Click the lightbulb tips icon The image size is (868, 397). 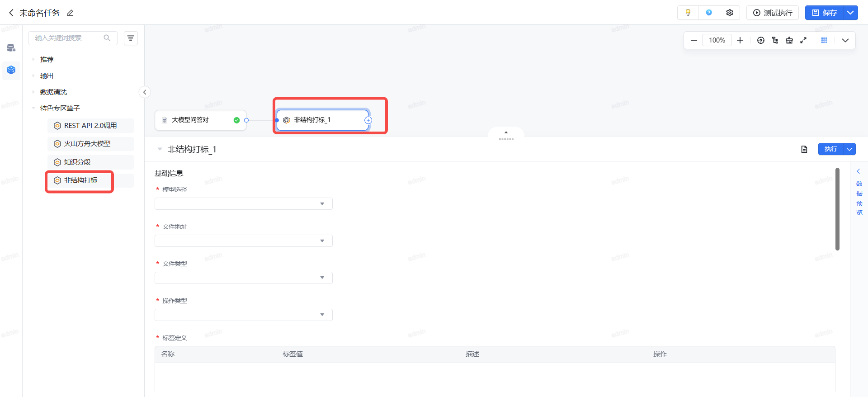[x=688, y=13]
